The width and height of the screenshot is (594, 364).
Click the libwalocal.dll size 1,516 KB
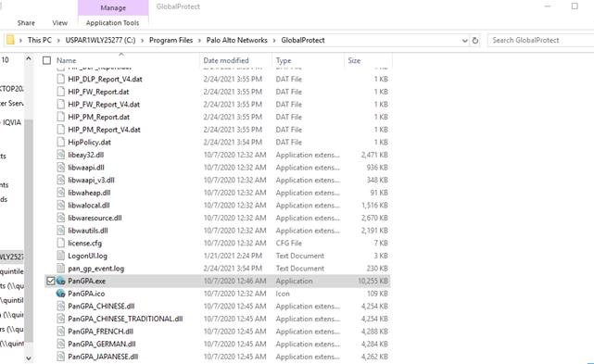pos(374,206)
